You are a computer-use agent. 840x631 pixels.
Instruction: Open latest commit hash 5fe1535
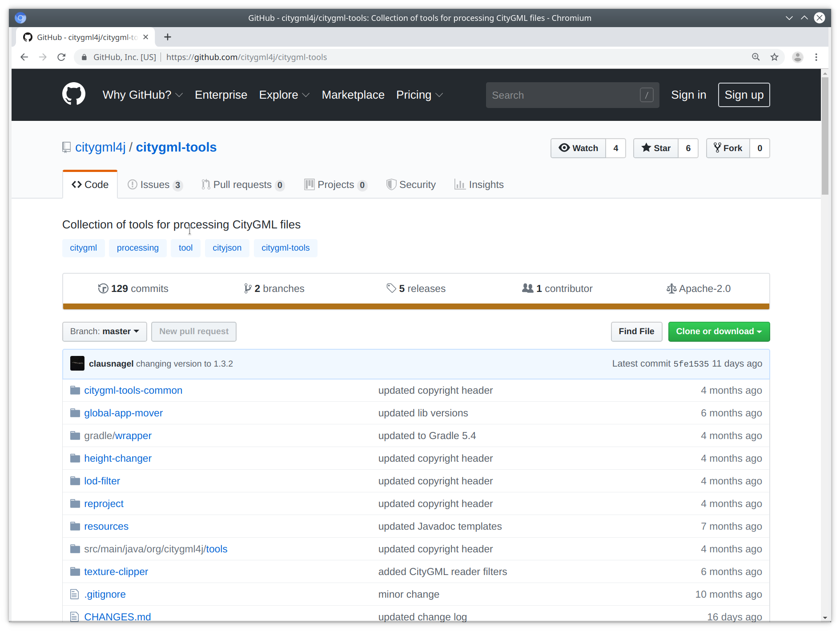(691, 364)
